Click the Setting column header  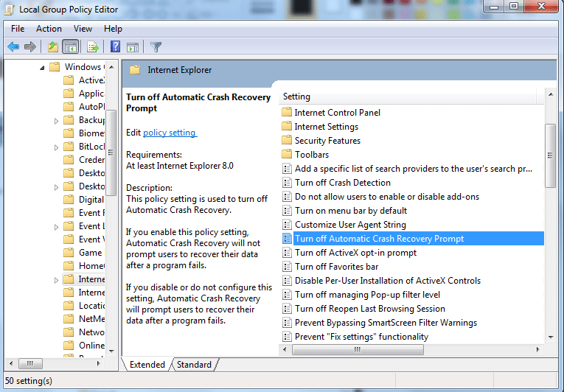click(x=408, y=97)
